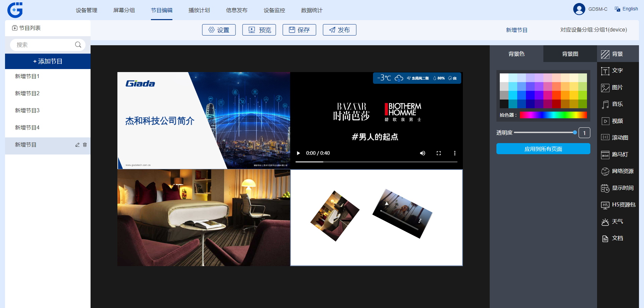Image resolution: width=644 pixels, height=308 pixels.
Task: Click the 透明度 opacity slider handle
Action: pos(575,132)
